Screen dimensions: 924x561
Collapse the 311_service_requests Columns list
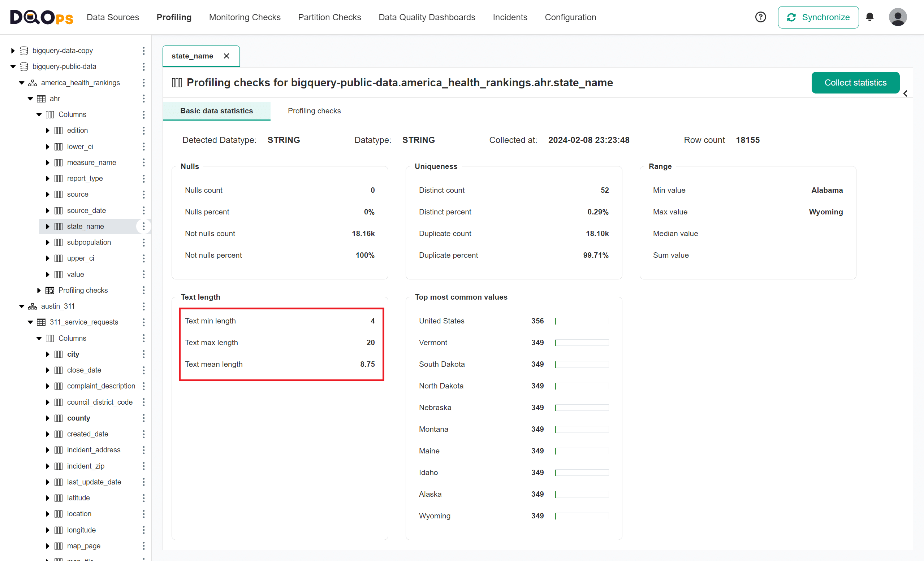tap(39, 338)
